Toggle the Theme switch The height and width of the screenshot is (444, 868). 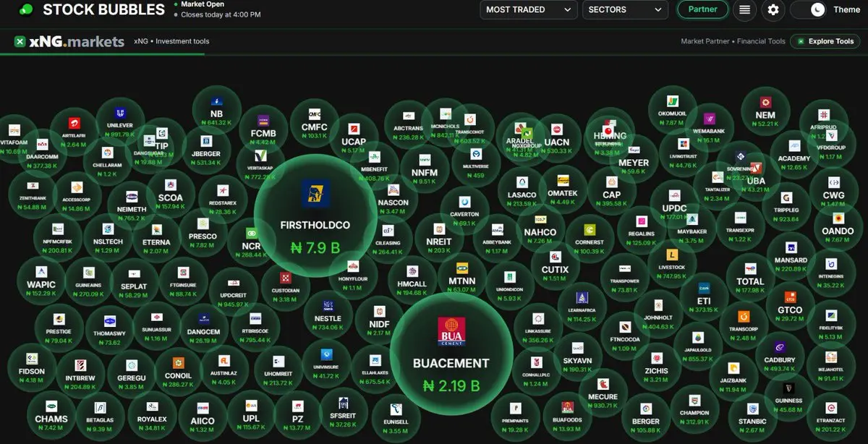pyautogui.click(x=808, y=10)
